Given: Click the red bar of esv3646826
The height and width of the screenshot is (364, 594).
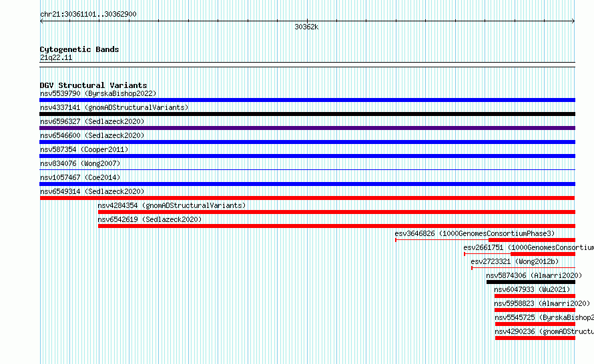Looking at the screenshot, I should (x=532, y=240).
